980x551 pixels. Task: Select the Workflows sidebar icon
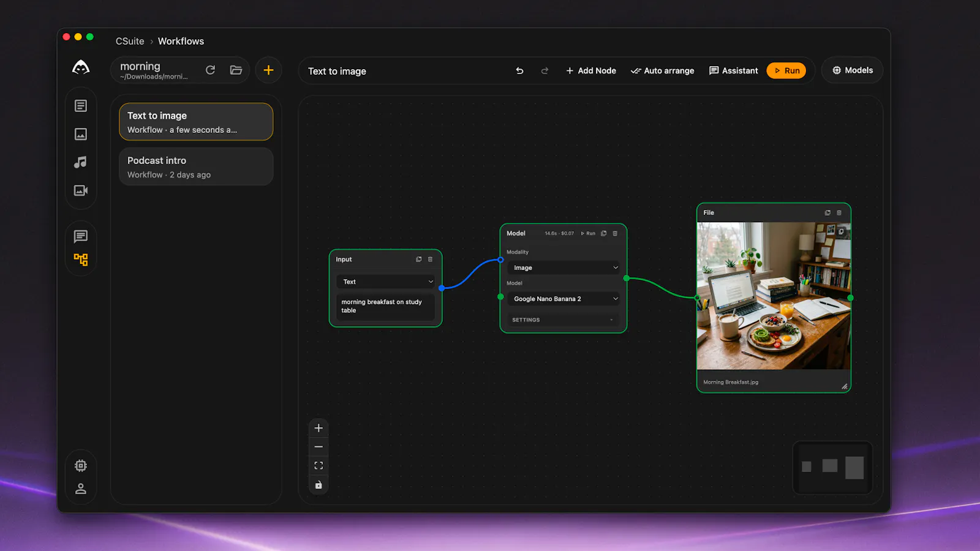[81, 260]
